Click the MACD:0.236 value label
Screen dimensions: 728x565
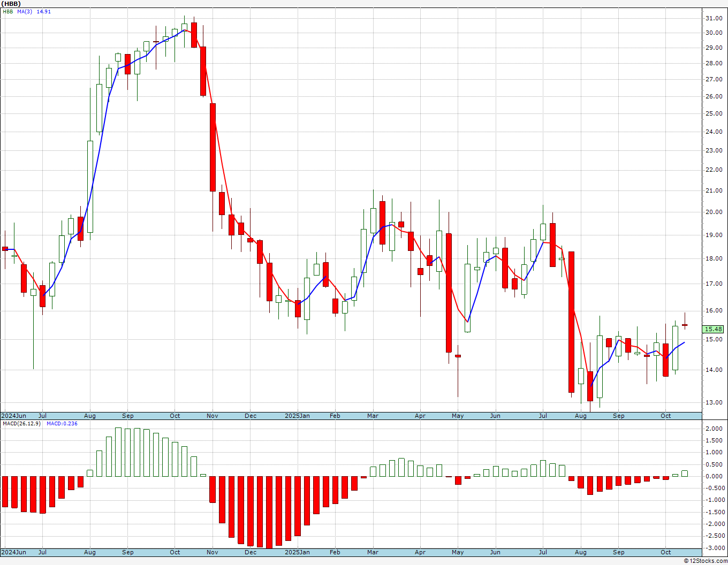click(x=62, y=424)
